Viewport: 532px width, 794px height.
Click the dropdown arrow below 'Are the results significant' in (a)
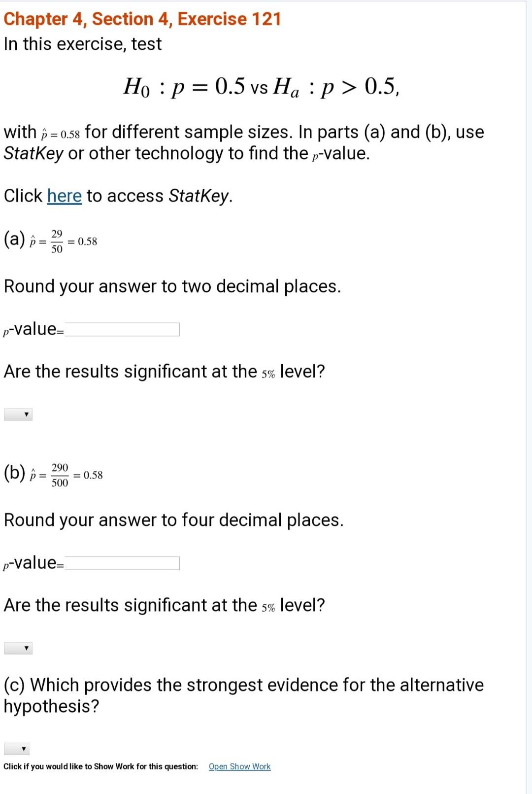pos(26,414)
